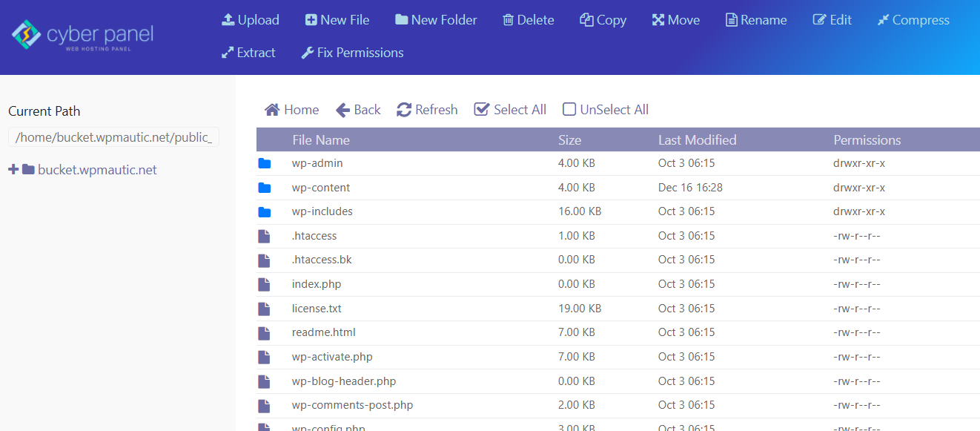Select the license.txt file name
The height and width of the screenshot is (431, 980).
point(317,309)
